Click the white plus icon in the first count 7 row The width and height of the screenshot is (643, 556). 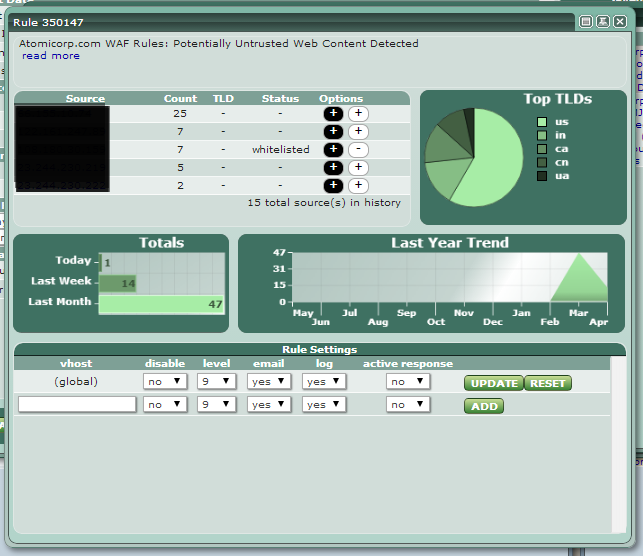click(358, 132)
